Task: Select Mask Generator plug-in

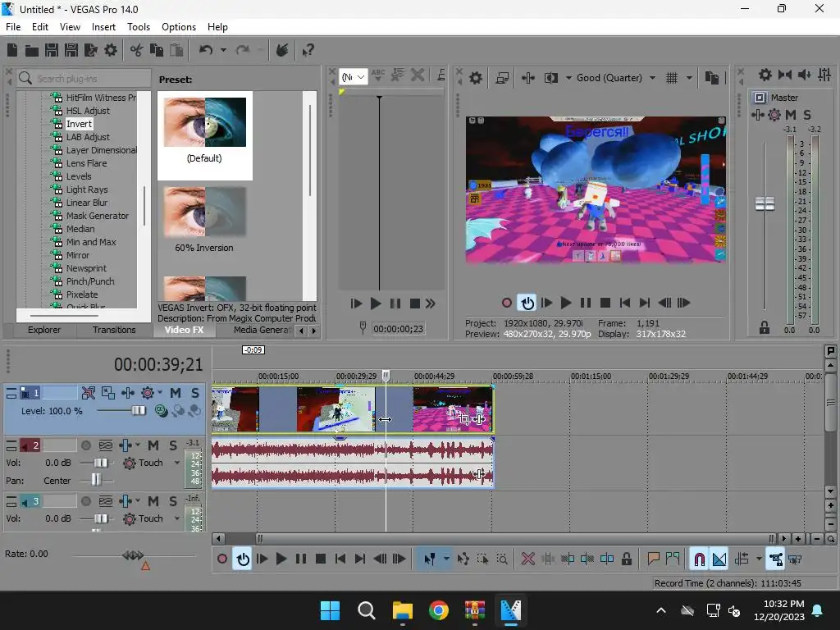Action: pos(98,216)
